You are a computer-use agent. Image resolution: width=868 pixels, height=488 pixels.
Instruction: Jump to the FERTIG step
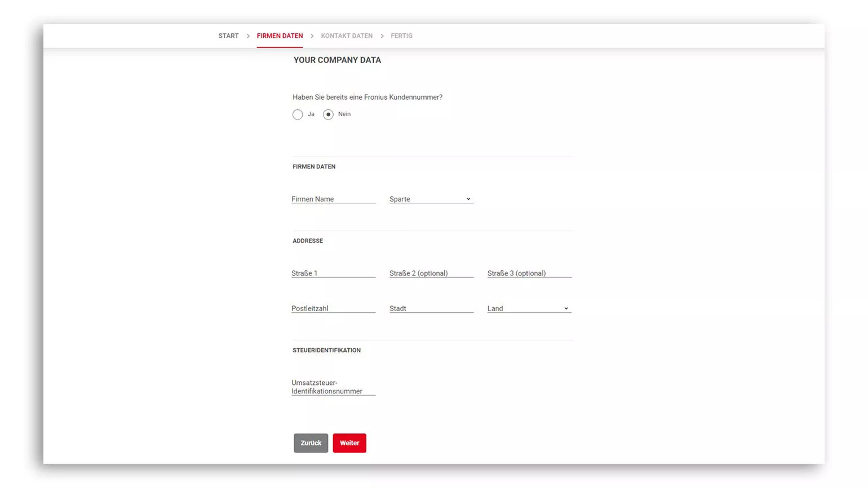401,36
